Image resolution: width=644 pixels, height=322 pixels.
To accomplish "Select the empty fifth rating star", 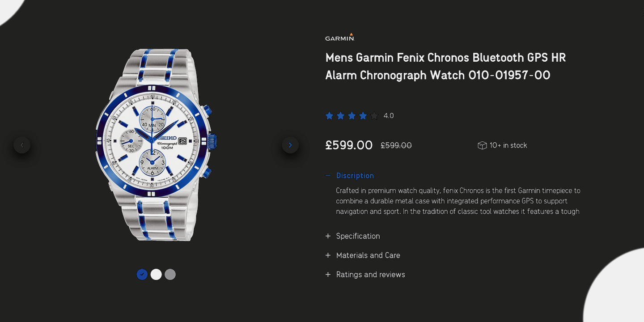I will tap(374, 116).
